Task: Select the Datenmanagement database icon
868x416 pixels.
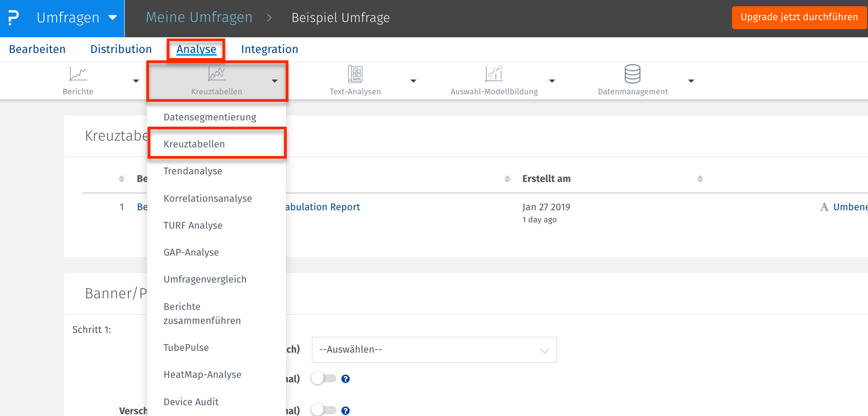Action: click(632, 74)
